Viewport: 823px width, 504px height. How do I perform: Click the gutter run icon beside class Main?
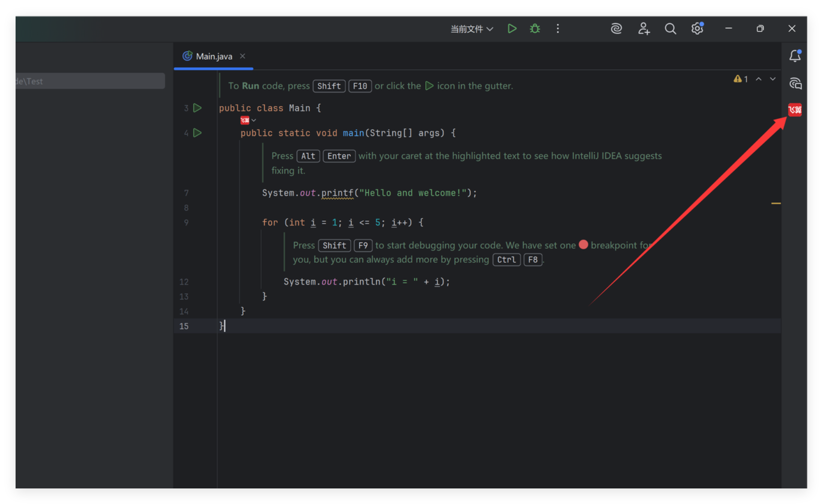(x=197, y=108)
